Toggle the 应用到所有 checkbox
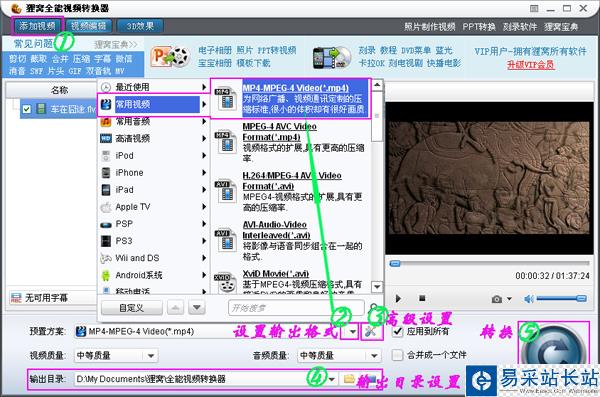This screenshot has height=397, width=600. point(398,331)
